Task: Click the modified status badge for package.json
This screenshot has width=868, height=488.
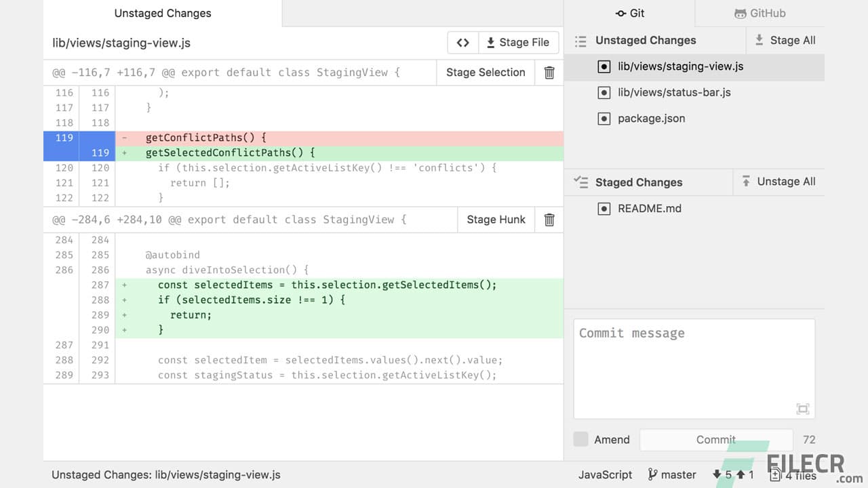Action: click(604, 118)
